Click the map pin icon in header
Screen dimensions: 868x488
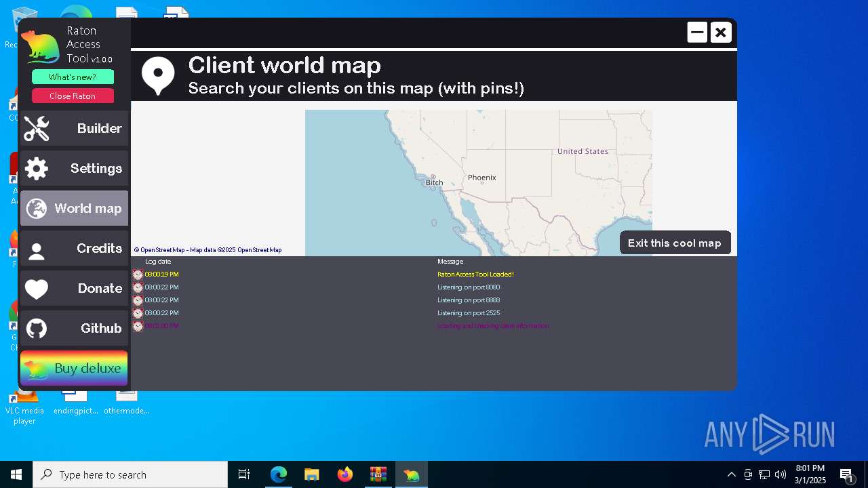[x=158, y=75]
